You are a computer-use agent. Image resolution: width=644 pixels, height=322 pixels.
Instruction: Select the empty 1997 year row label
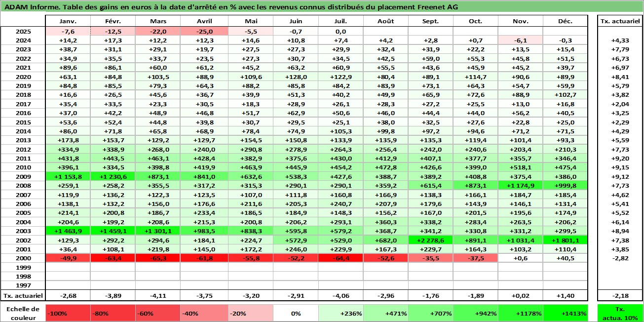[23, 285]
